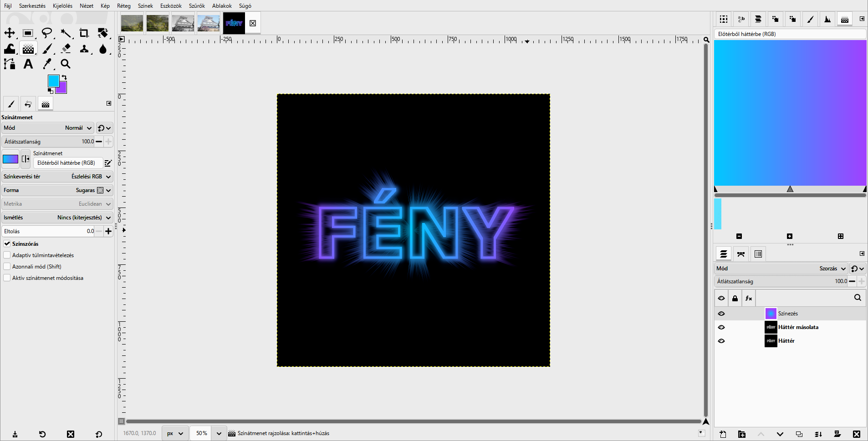
Task: Select the Paths tool
Action: 10,64
